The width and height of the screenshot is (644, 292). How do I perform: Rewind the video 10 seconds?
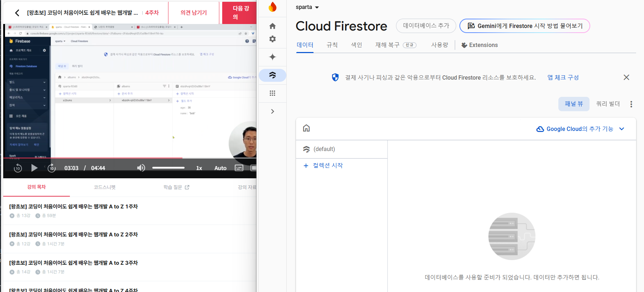point(18,168)
